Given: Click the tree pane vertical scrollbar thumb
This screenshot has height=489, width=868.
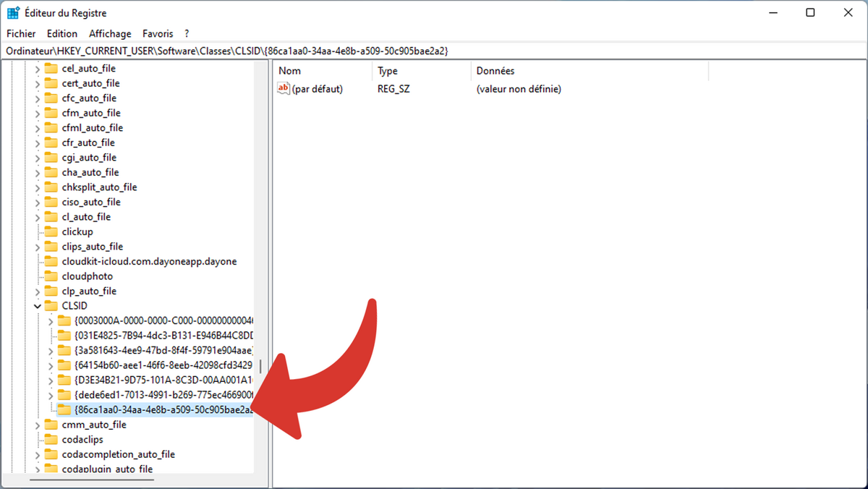Looking at the screenshot, I should 260,365.
